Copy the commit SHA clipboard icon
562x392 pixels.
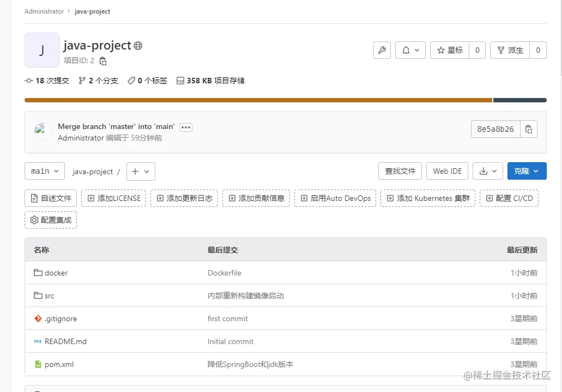(529, 129)
